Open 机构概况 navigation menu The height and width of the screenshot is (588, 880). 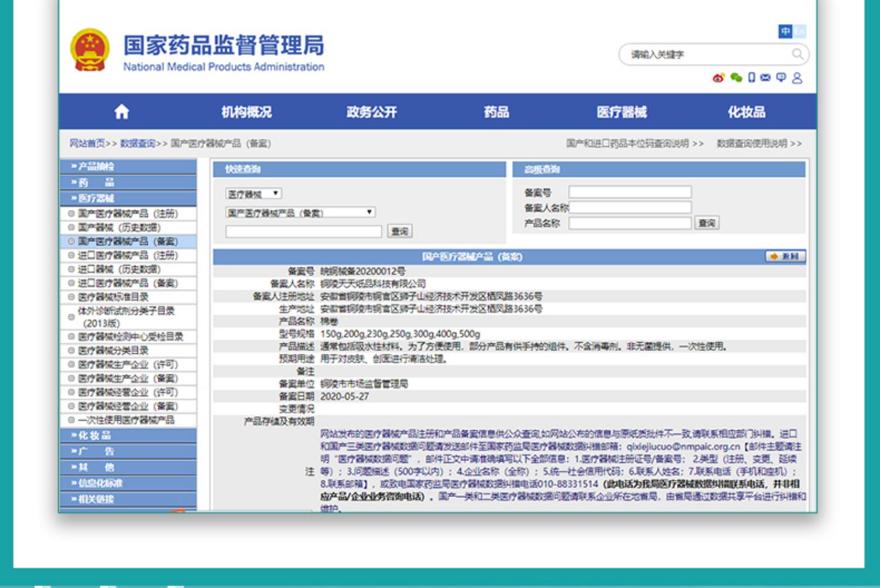click(x=246, y=112)
